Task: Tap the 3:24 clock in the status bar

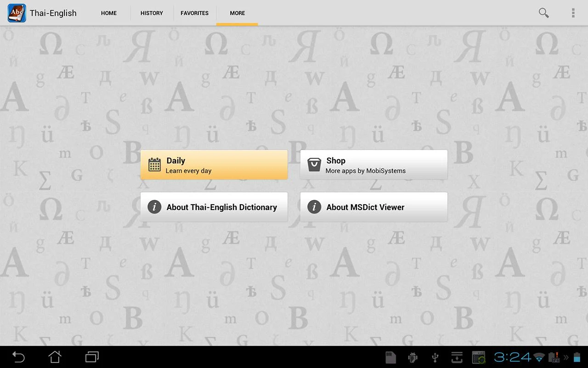Action: point(512,357)
